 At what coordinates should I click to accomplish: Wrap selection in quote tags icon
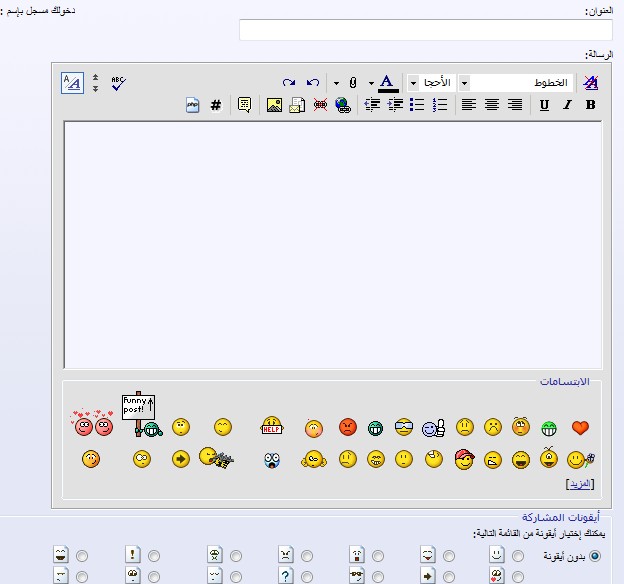[245, 105]
